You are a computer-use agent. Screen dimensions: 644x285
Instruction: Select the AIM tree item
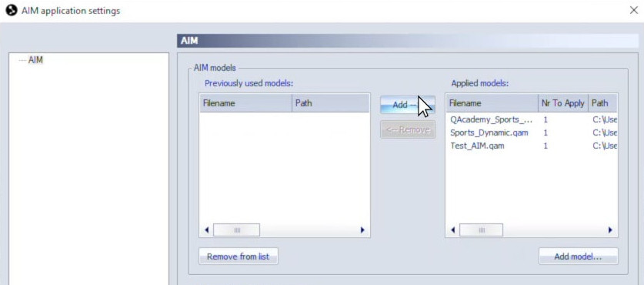tap(35, 60)
